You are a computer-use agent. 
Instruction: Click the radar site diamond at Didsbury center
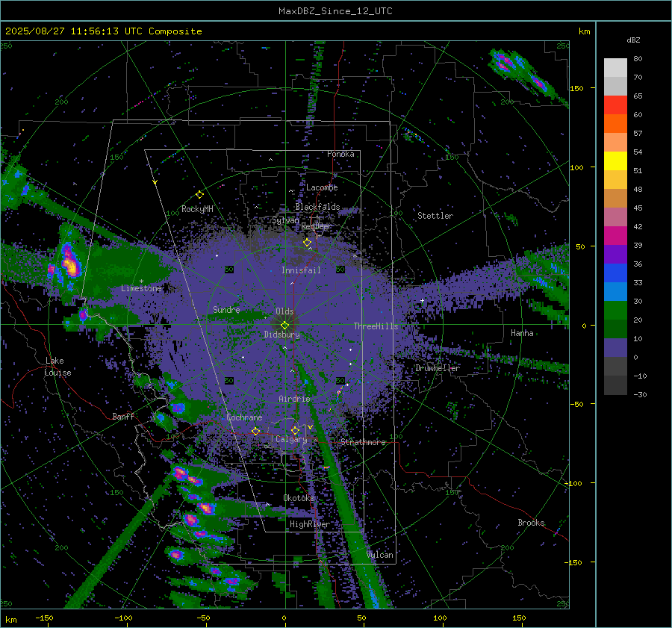click(285, 326)
